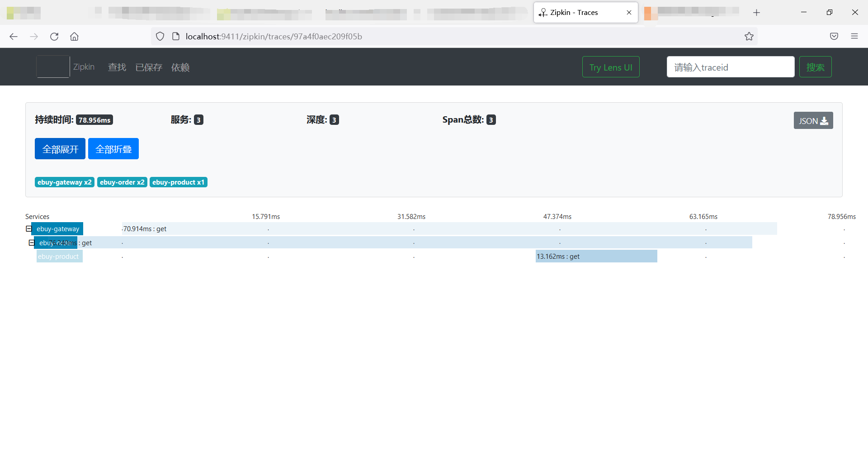This screenshot has width=868, height=466.
Task: Click the 63.165ms timeline label
Action: click(x=703, y=217)
